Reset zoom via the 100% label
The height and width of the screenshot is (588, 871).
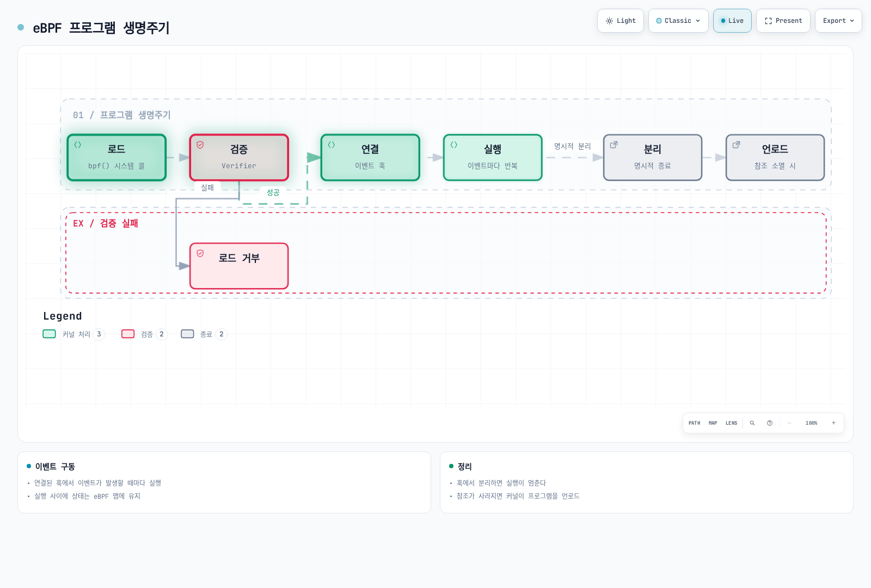tap(812, 423)
